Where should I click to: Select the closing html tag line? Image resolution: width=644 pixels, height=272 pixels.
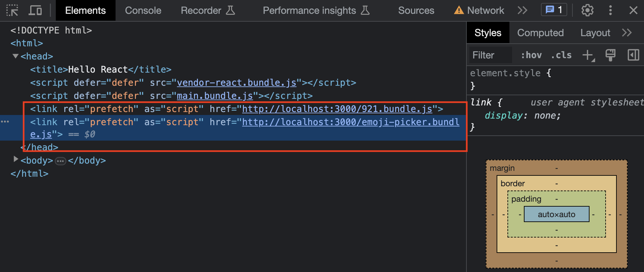(30, 173)
